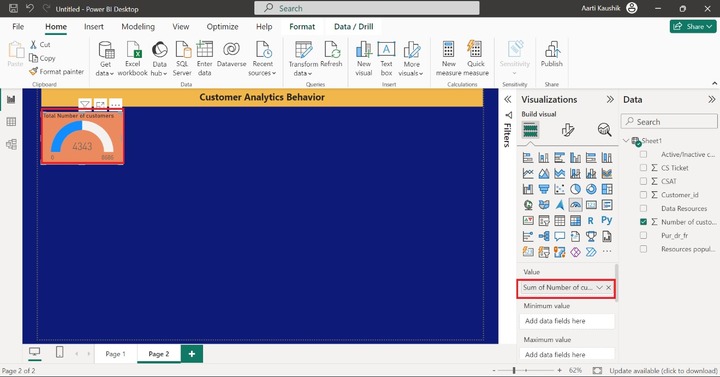Go to the Page 1 report tab
This screenshot has height=377, width=720.
[115, 354]
